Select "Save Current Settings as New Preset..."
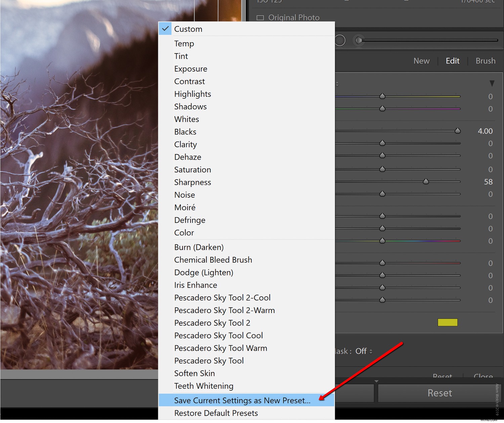The width and height of the screenshot is (504, 423). pos(242,400)
